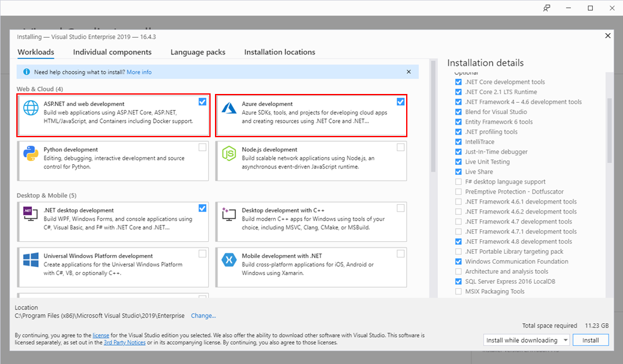
Task: Click the ASP.NET globe workload icon
Action: click(x=31, y=108)
